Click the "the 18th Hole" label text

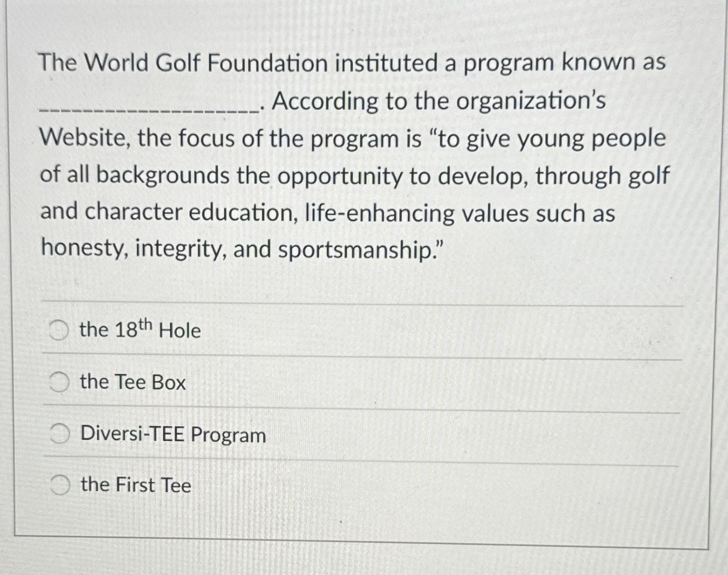point(140,330)
